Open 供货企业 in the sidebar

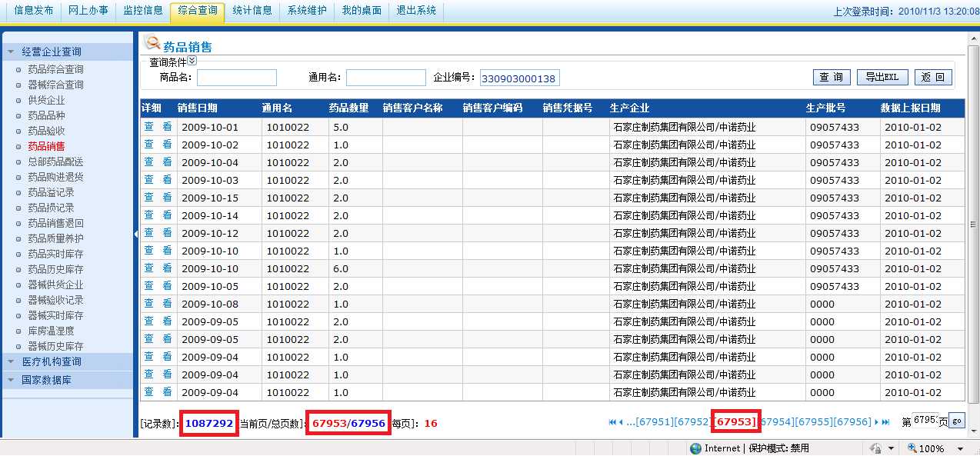coord(46,100)
